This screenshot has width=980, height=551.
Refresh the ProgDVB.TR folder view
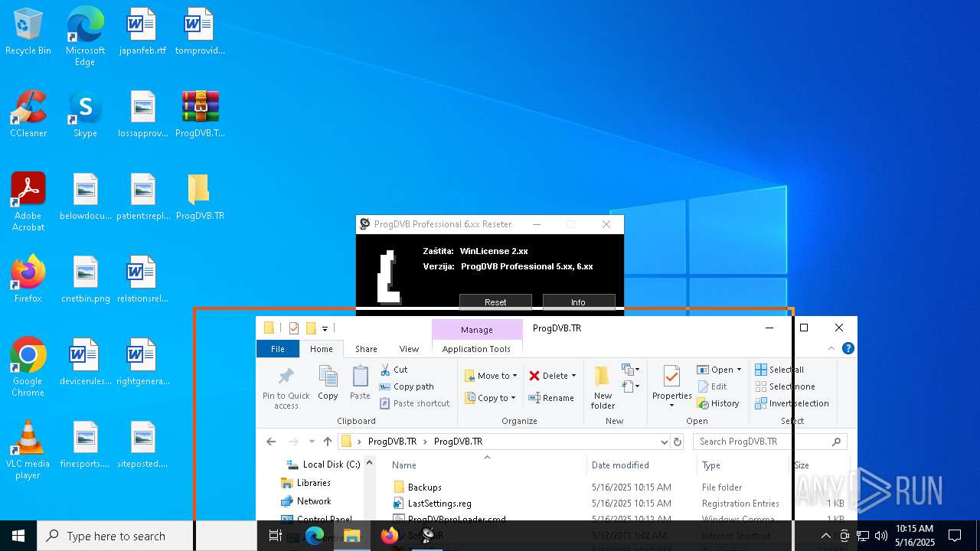tap(677, 442)
